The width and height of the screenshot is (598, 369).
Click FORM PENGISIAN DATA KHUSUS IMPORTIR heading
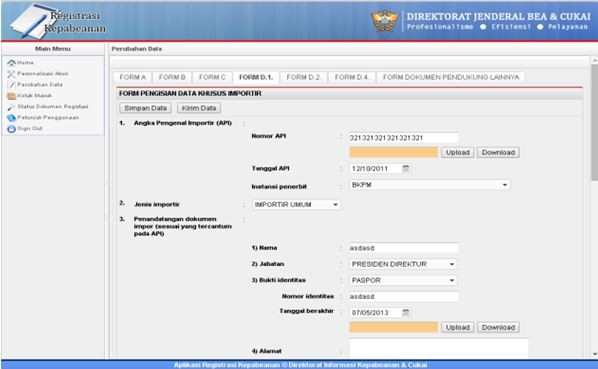190,93
